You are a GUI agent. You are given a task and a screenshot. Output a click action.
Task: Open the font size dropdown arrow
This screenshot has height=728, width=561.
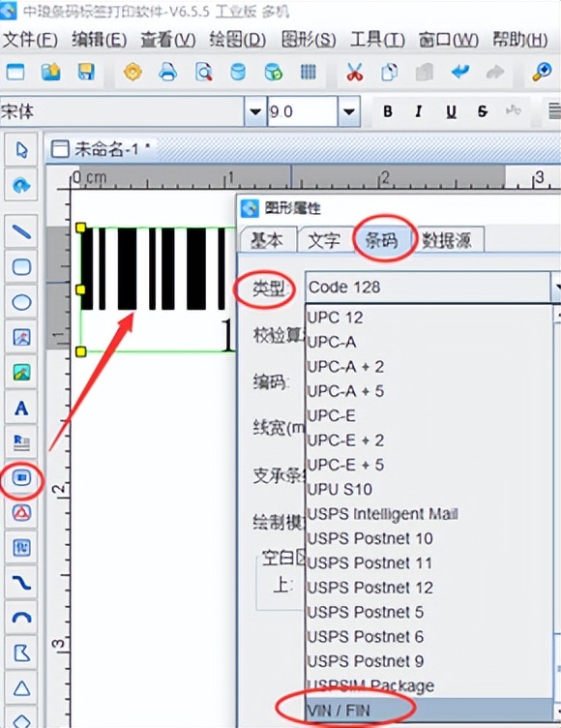click(x=349, y=111)
